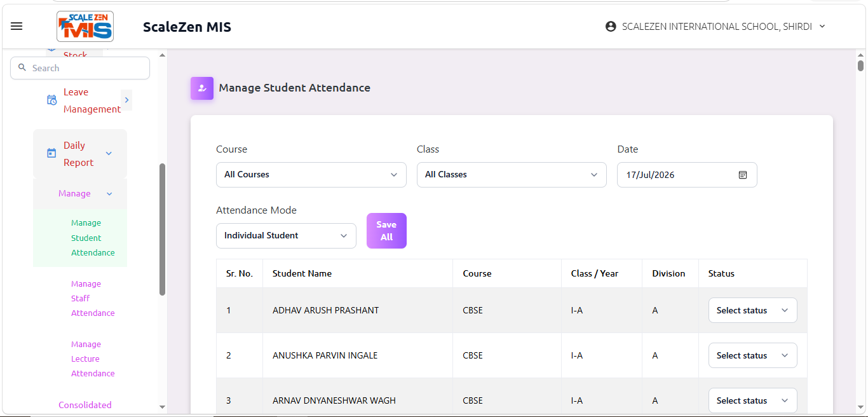Collapse the Daily Report chevron
The height and width of the screenshot is (417, 868).
coord(109,153)
